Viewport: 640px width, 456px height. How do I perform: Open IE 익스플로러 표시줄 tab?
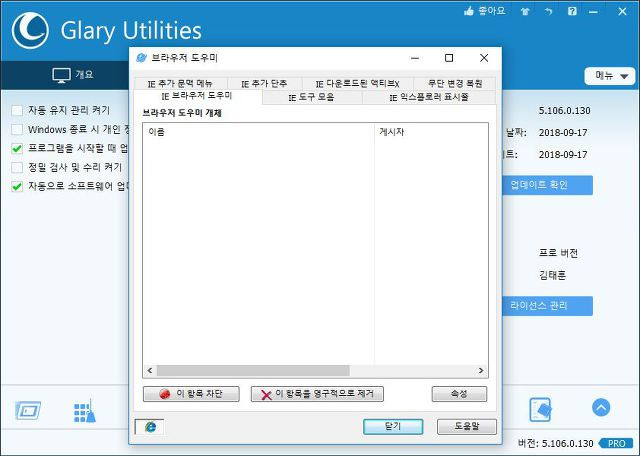click(429, 97)
